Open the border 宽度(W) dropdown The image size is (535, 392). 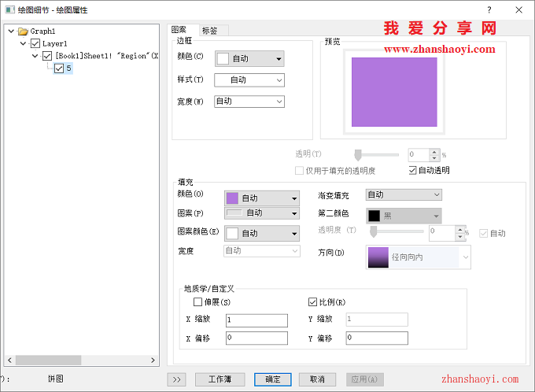[249, 102]
